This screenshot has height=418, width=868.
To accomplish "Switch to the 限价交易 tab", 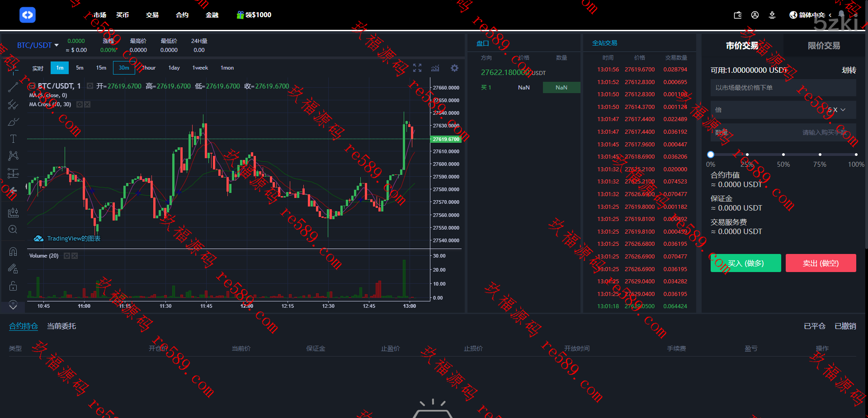I will pyautogui.click(x=824, y=46).
